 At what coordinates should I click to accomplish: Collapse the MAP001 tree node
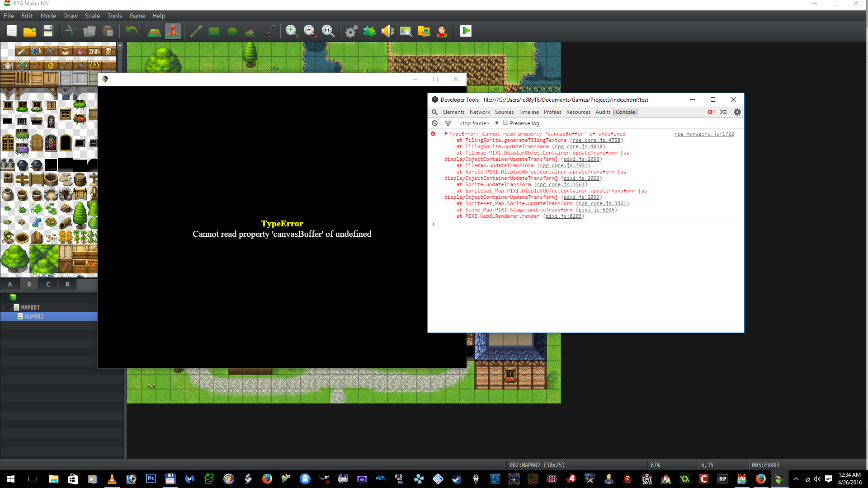click(x=8, y=307)
